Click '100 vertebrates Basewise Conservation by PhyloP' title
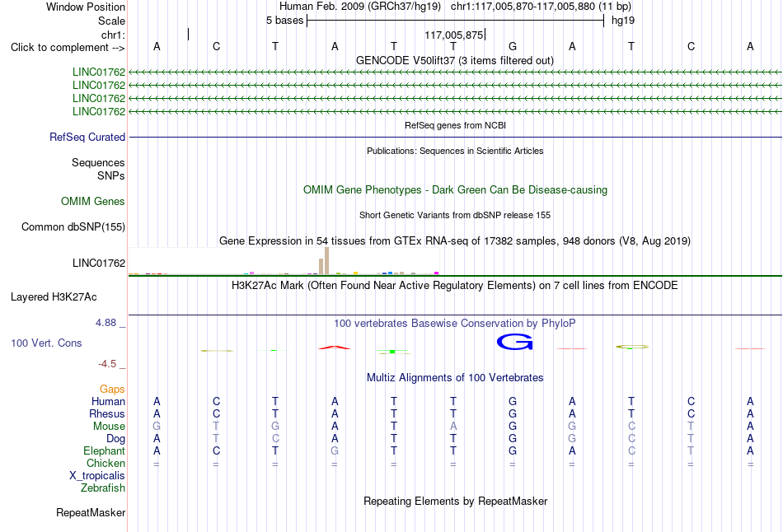 (455, 324)
